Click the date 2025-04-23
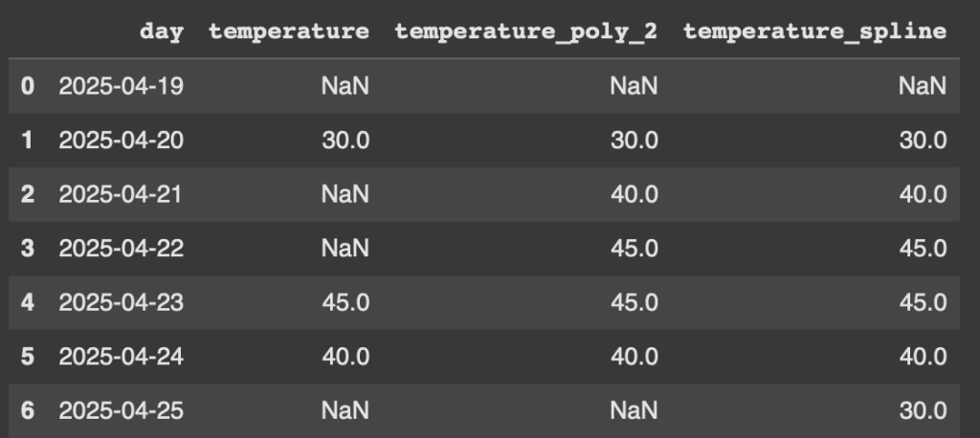 point(122,302)
